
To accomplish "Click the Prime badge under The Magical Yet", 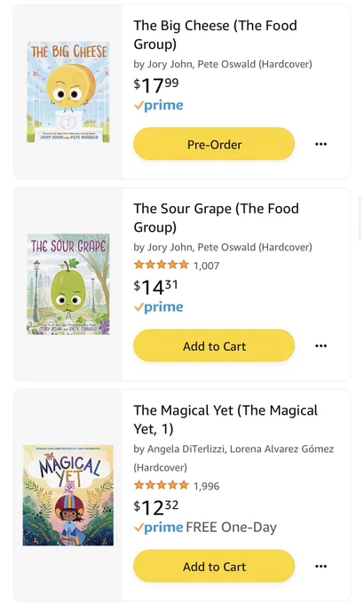I will point(159,528).
